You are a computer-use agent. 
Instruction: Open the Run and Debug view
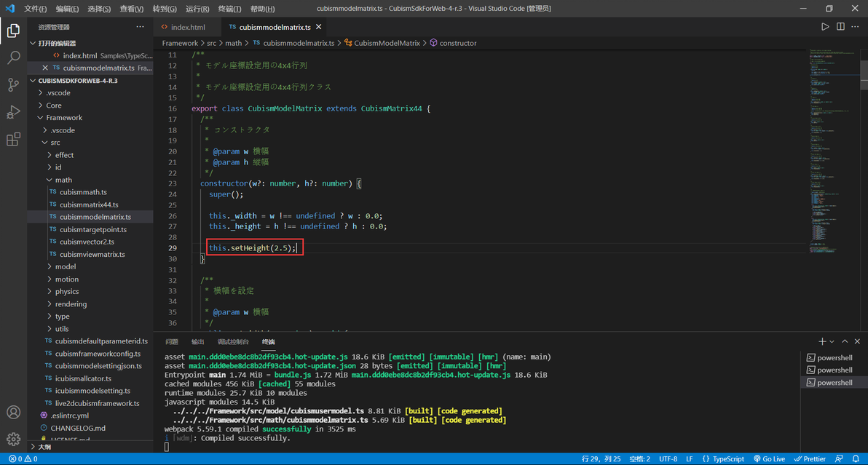13,111
